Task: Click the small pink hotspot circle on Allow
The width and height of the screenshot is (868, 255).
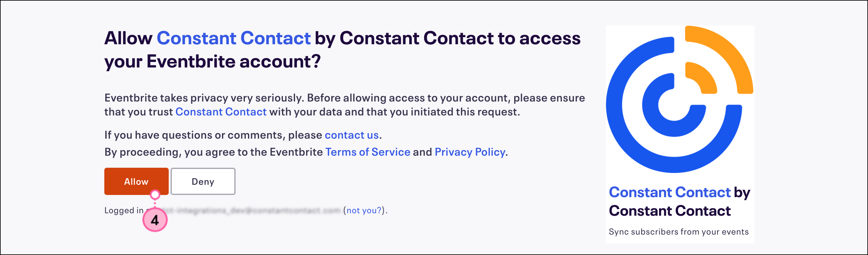Action: coord(155,194)
